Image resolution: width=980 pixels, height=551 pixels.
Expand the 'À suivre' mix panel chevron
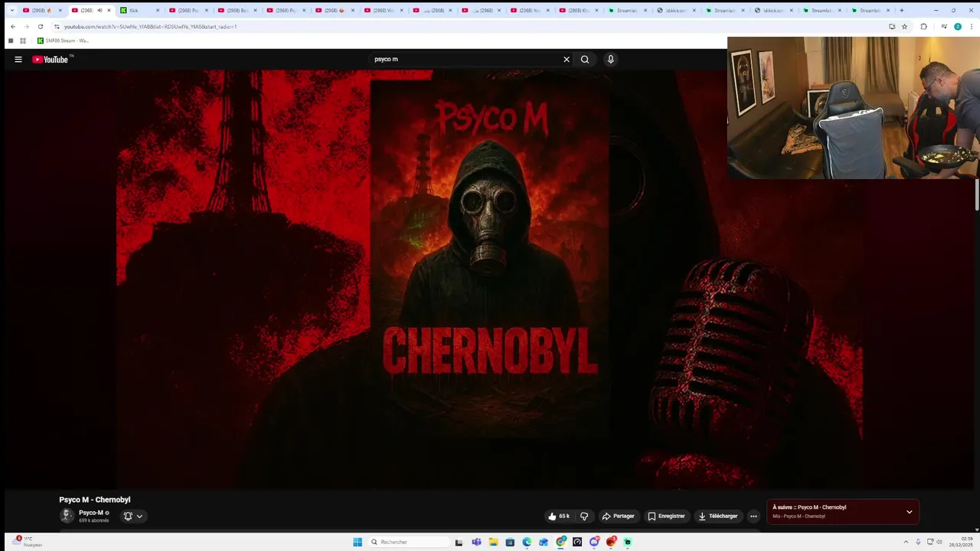[x=909, y=512]
